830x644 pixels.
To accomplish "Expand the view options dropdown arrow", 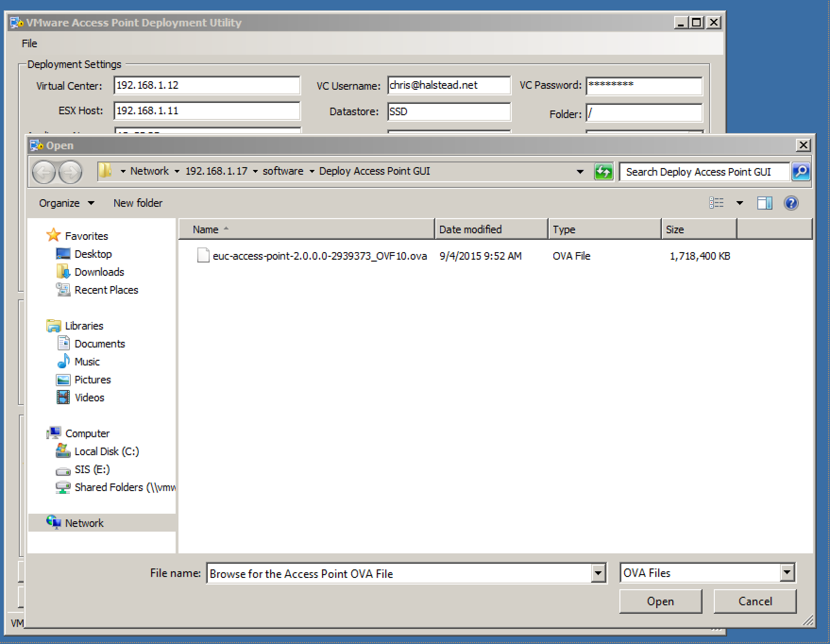I will pos(739,203).
